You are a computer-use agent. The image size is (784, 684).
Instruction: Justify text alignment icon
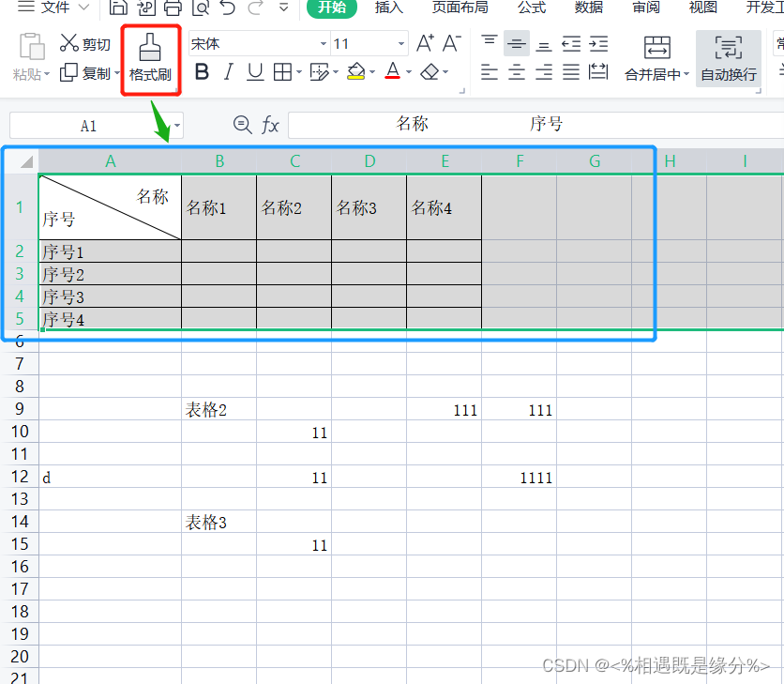tap(571, 72)
